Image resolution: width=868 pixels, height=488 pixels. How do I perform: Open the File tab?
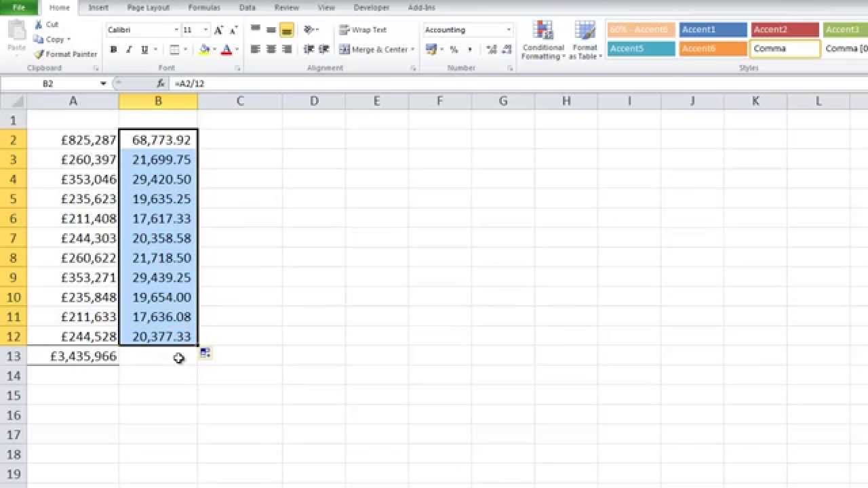point(19,7)
